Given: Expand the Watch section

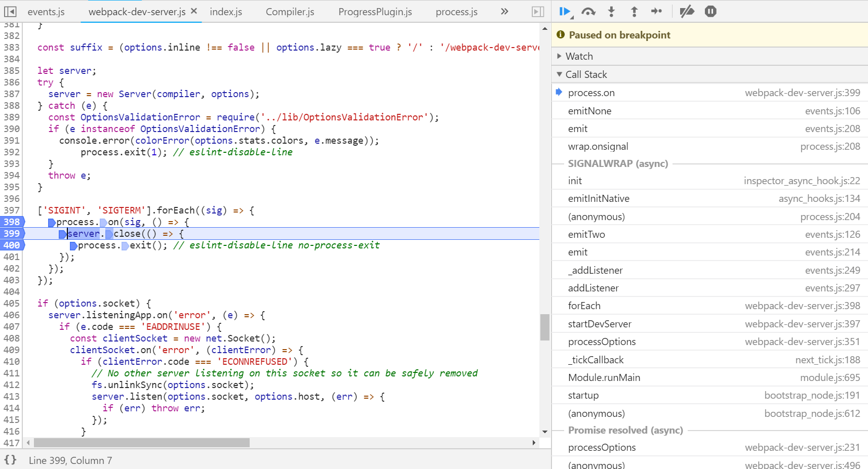Looking at the screenshot, I should click(709, 56).
